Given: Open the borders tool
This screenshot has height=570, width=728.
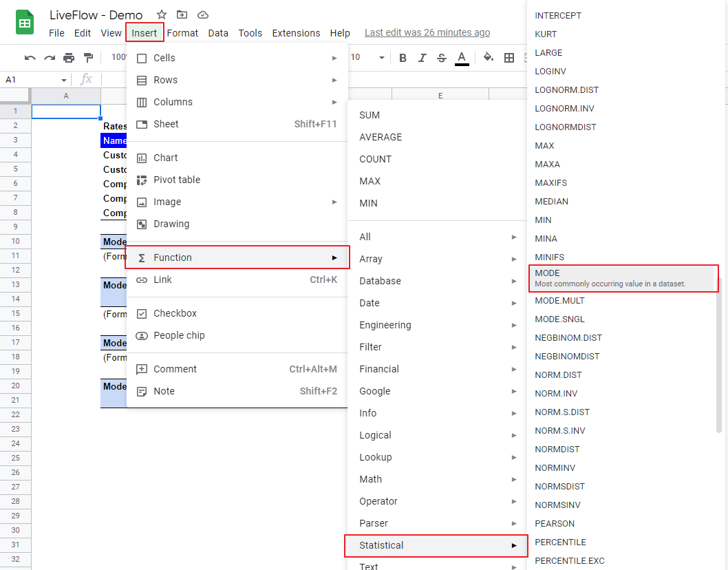Looking at the screenshot, I should click(509, 58).
